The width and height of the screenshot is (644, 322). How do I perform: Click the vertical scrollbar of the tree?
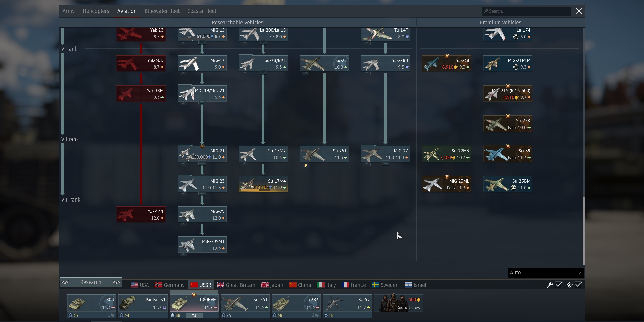(584, 231)
